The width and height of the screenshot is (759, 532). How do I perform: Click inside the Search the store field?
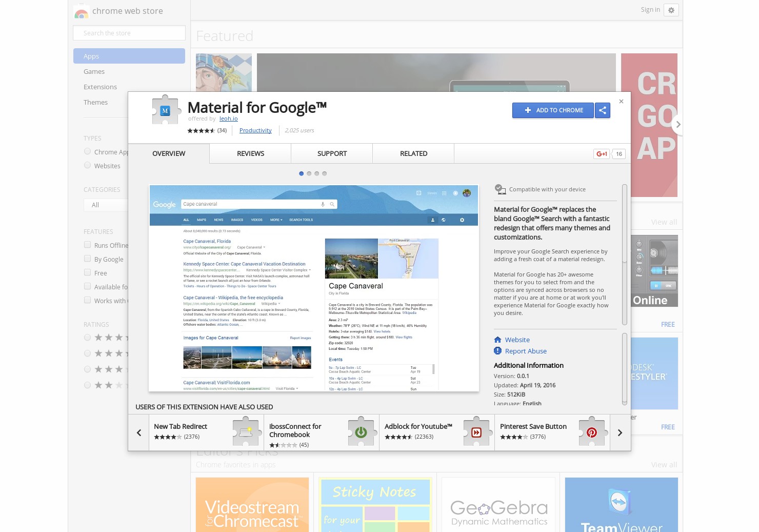pyautogui.click(x=129, y=32)
